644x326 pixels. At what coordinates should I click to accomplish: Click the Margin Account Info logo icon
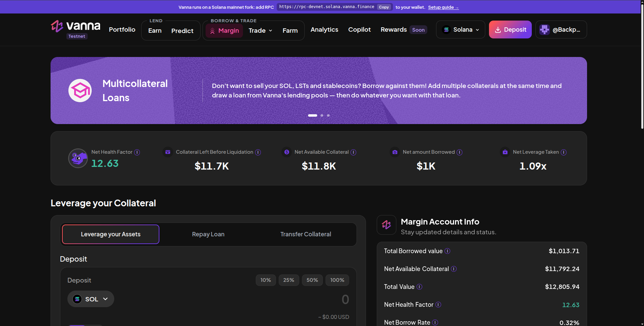[387, 225]
